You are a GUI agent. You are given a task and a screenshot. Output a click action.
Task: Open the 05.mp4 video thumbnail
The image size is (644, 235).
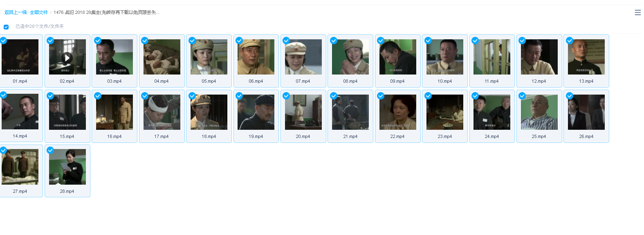pyautogui.click(x=209, y=57)
